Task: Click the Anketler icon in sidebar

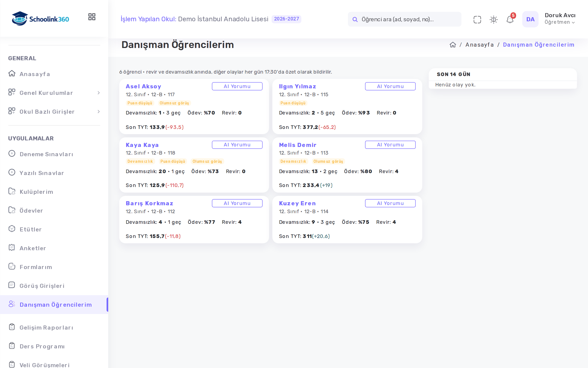Action: (12, 248)
